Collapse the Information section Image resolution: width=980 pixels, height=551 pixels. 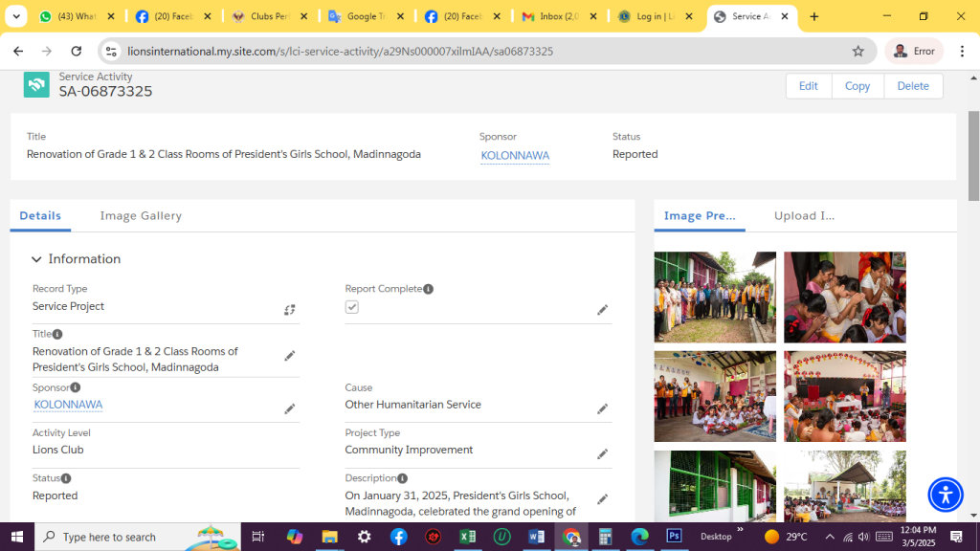point(36,259)
